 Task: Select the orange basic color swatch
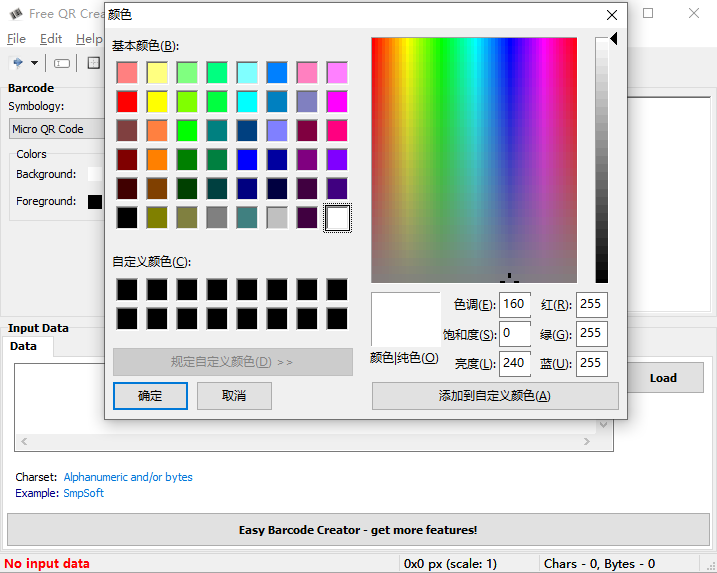(157, 160)
